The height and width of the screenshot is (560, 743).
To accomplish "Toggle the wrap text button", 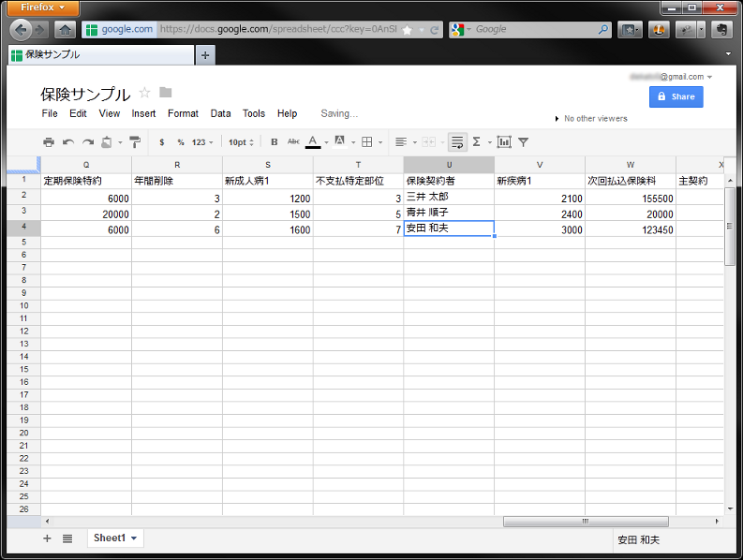I will point(457,142).
